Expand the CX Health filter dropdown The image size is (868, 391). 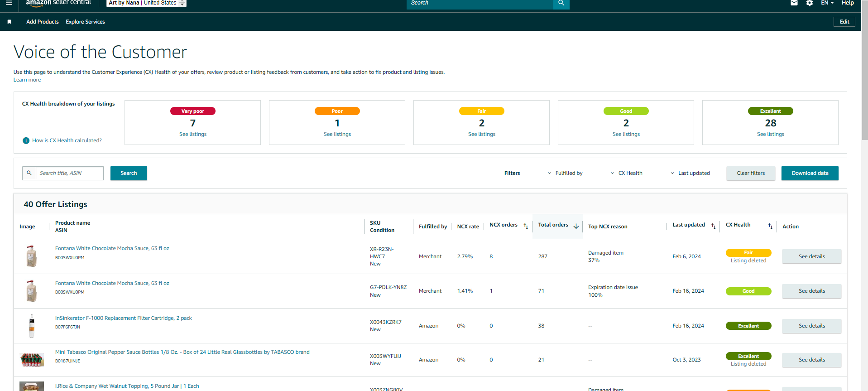point(626,173)
